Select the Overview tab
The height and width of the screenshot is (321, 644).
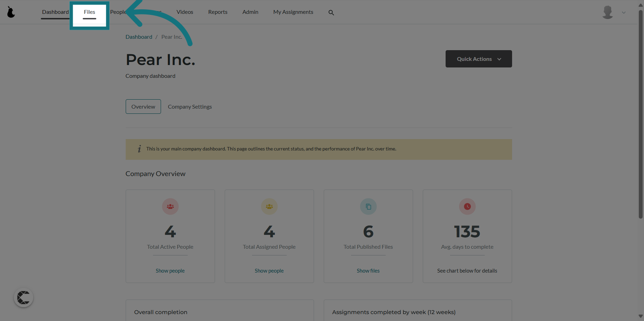143,107
